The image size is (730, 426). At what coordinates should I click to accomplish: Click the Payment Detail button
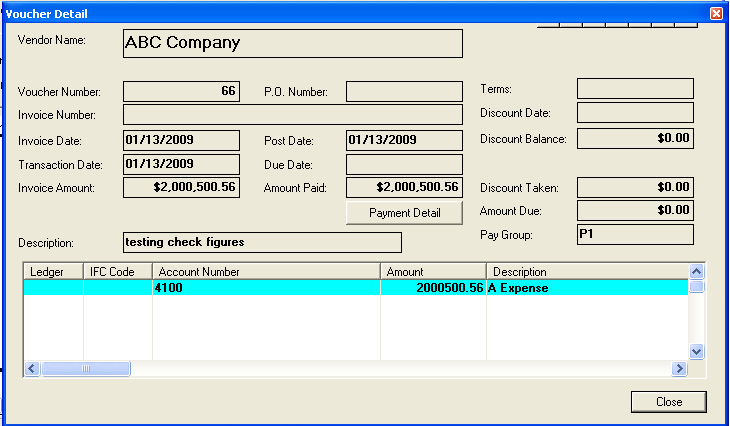(404, 213)
